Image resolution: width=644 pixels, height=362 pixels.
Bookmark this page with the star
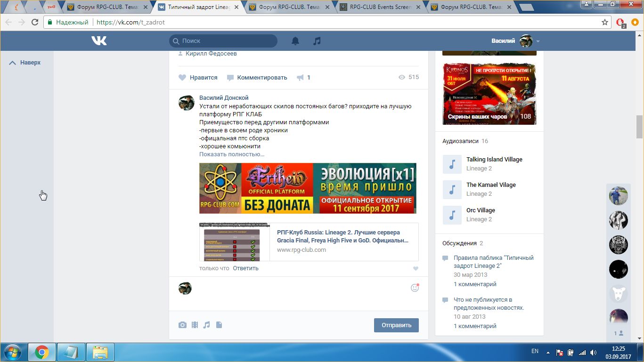pyautogui.click(x=605, y=22)
